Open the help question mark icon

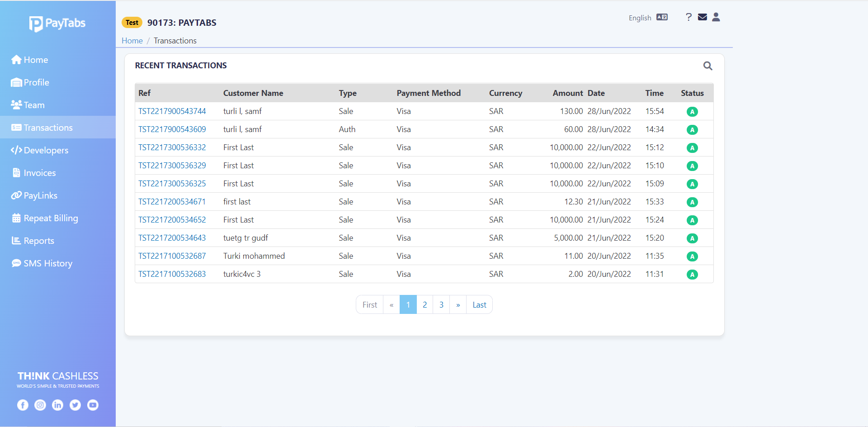tap(689, 17)
